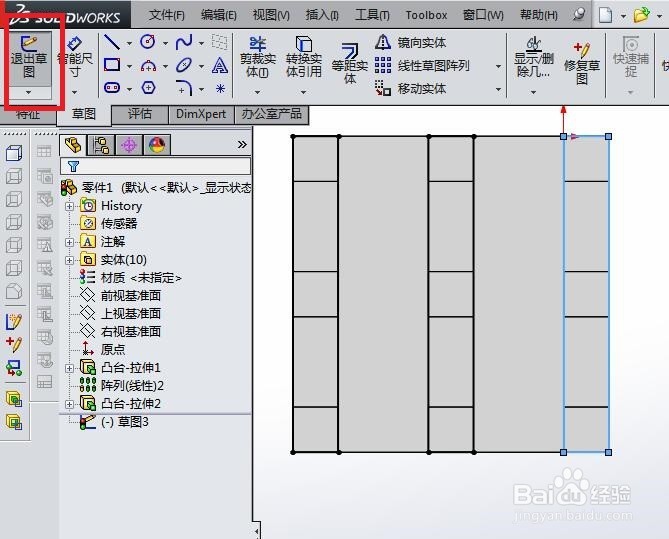Click Offset Entities (等距实体) tool
The image size is (669, 539).
(x=349, y=62)
